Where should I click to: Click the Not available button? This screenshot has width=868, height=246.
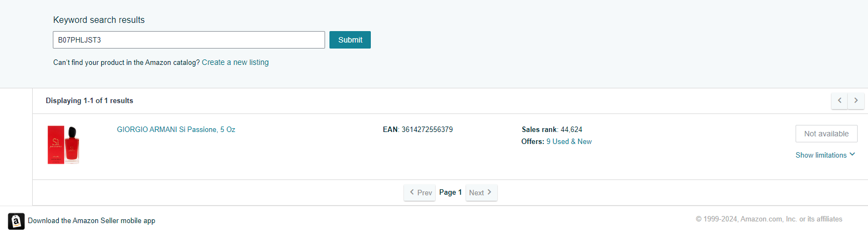click(x=827, y=134)
